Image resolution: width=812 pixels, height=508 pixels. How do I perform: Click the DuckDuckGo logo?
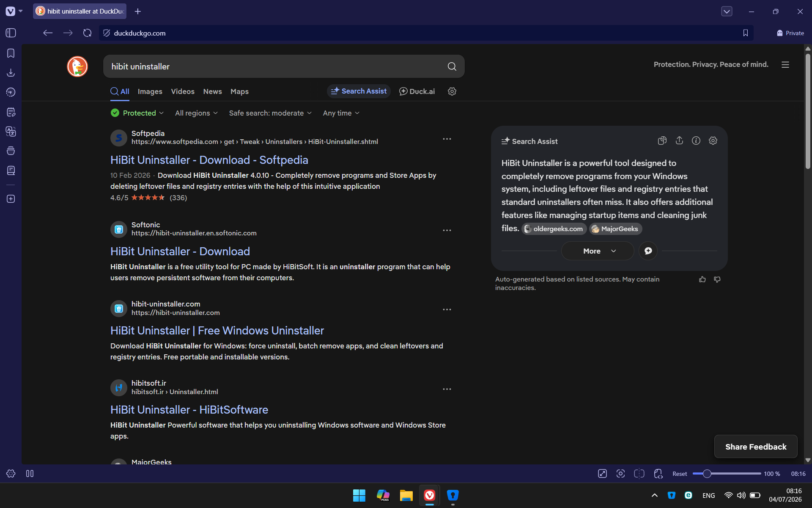[77, 66]
